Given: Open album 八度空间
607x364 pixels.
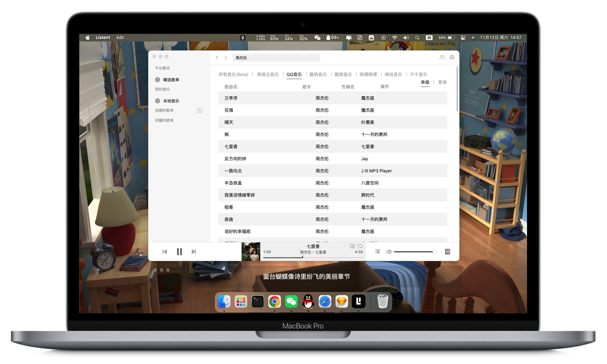Looking at the screenshot, I should click(x=370, y=183).
